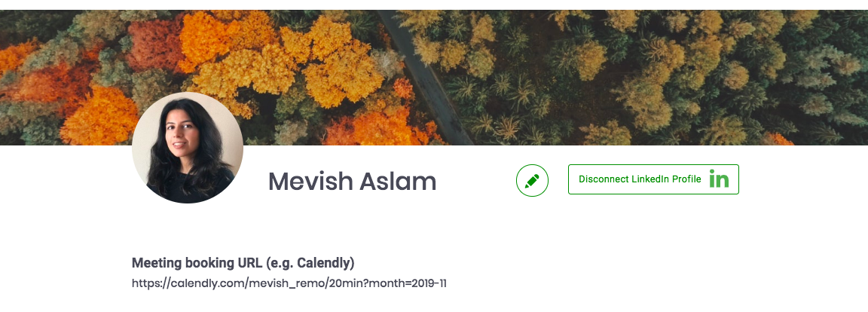The image size is (868, 312).
Task: Click the 'Disconnect LinkedIn Profile' text label
Action: (x=640, y=179)
